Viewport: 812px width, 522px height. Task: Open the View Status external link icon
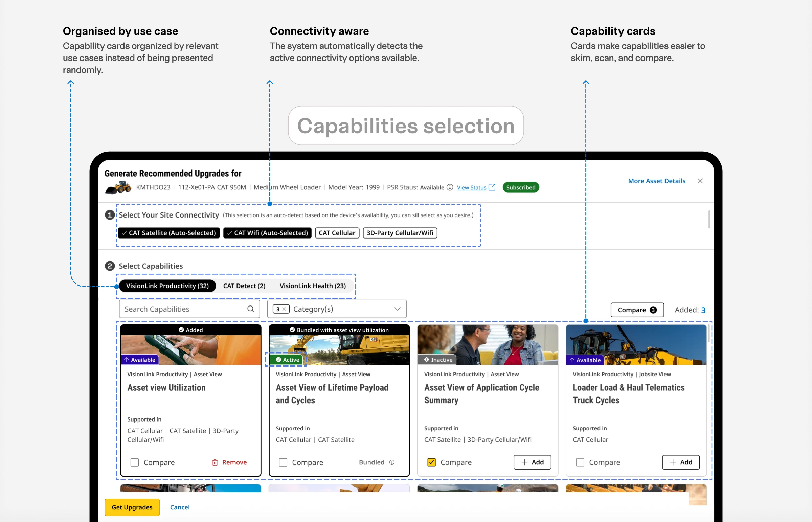point(492,187)
